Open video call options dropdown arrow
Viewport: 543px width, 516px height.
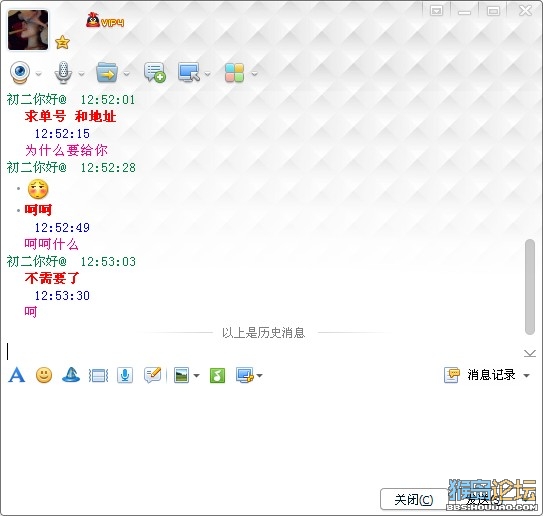click(39, 73)
